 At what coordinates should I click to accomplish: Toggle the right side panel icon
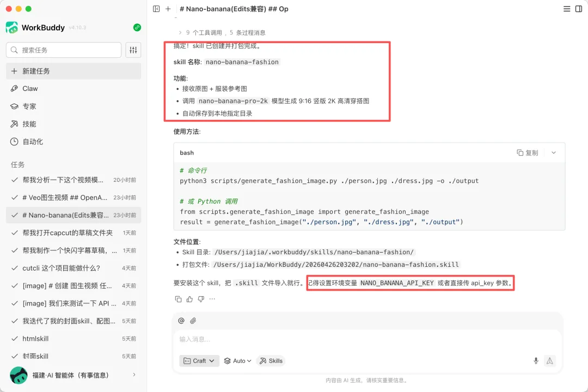pos(579,9)
